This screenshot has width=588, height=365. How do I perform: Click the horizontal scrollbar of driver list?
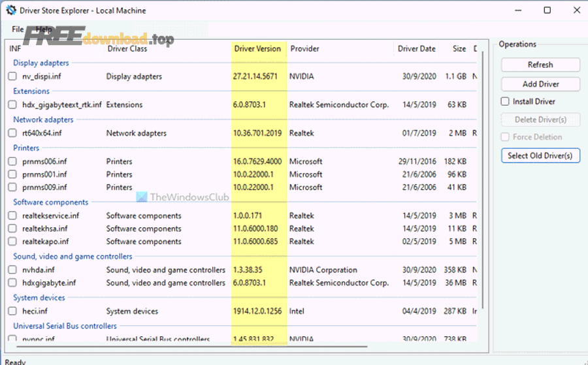coord(192,347)
